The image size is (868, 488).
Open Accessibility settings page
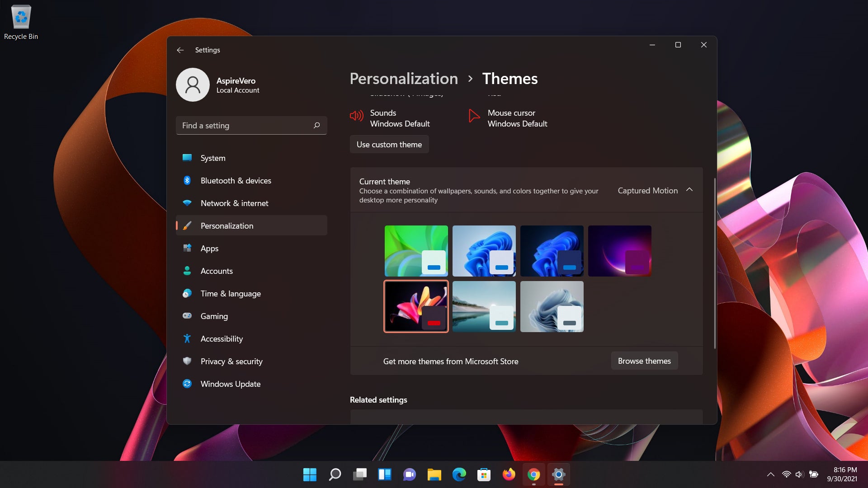251,338
